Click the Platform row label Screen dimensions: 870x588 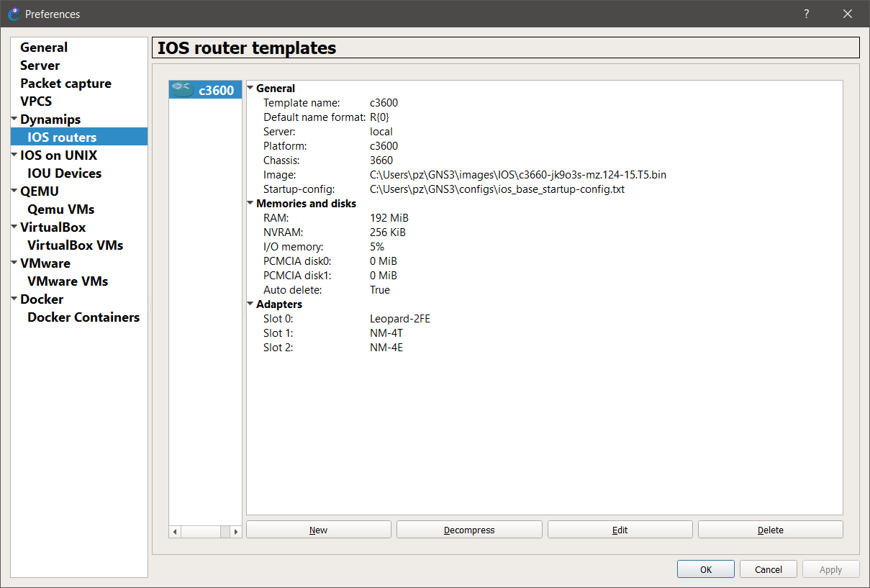tap(285, 146)
